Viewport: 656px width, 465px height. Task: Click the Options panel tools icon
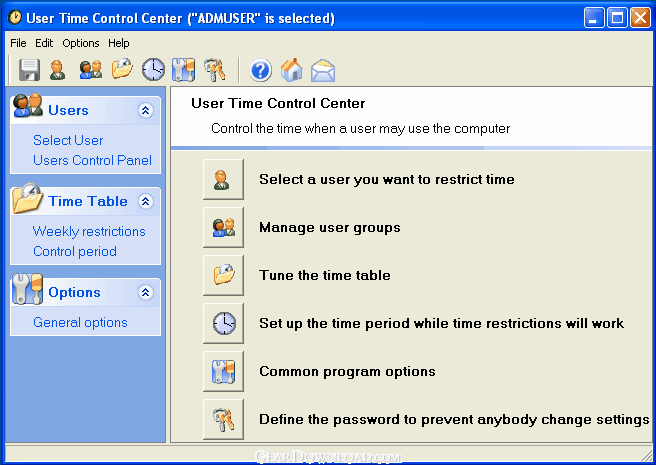[x=28, y=289]
